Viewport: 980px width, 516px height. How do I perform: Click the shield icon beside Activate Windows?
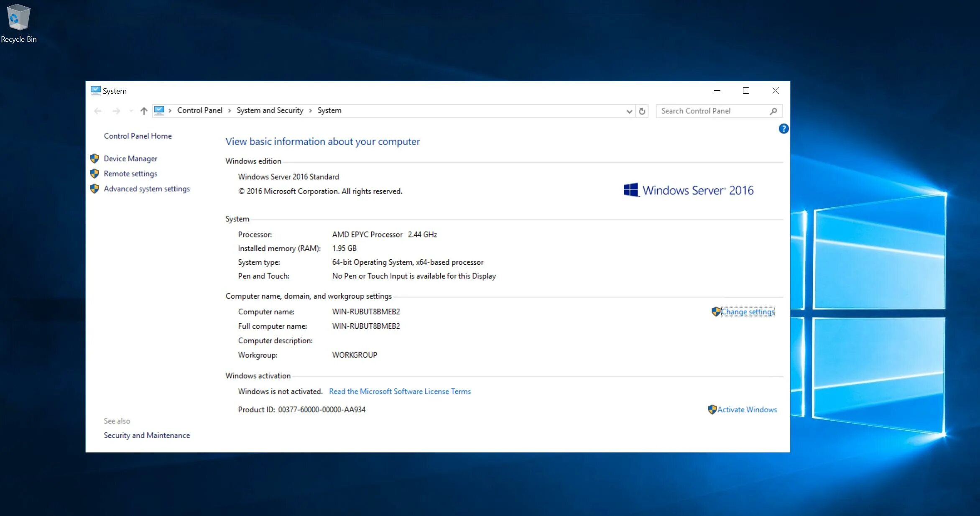712,409
